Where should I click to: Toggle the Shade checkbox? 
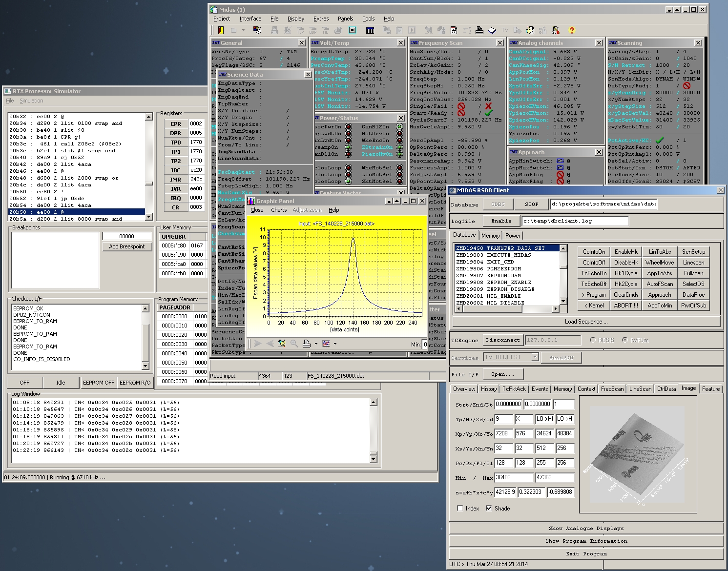click(489, 508)
